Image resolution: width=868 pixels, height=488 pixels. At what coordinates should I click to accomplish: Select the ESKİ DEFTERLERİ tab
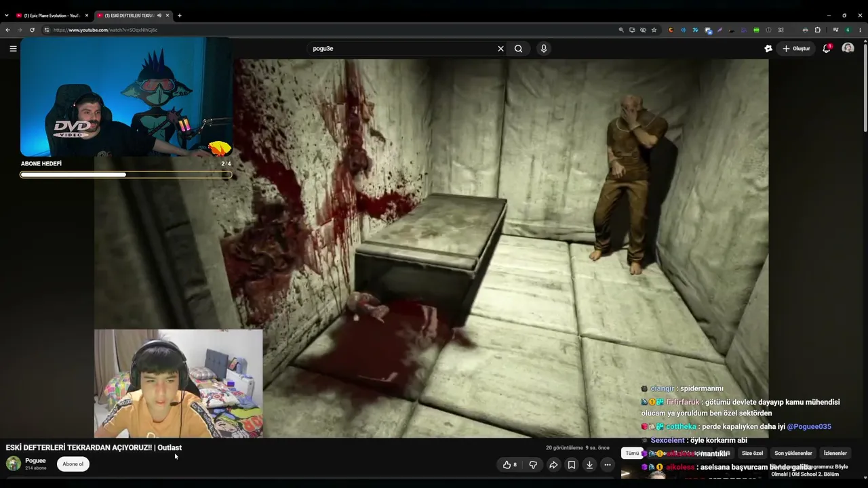(133, 15)
